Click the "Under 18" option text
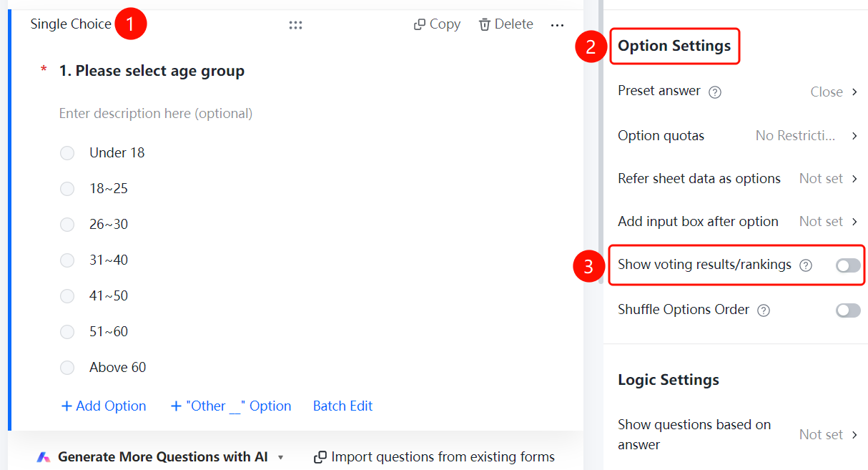 (x=117, y=153)
